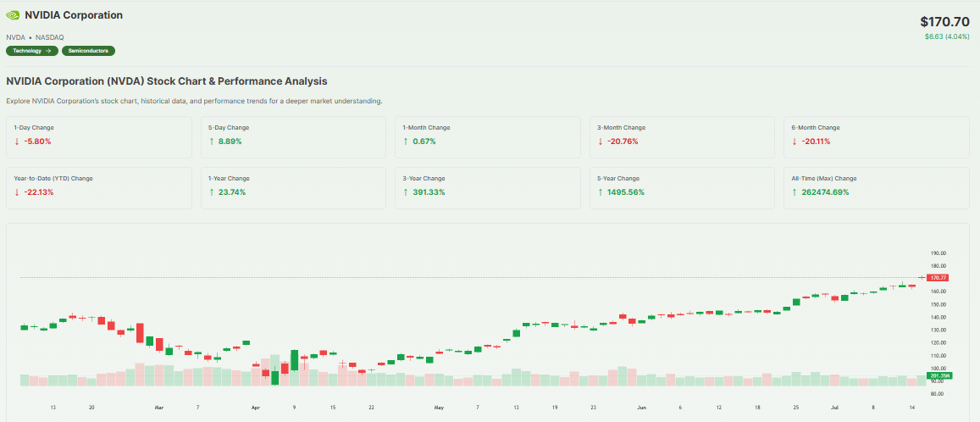Image resolution: width=980 pixels, height=422 pixels.
Task: Open the Technology sector tag
Action: click(32, 51)
